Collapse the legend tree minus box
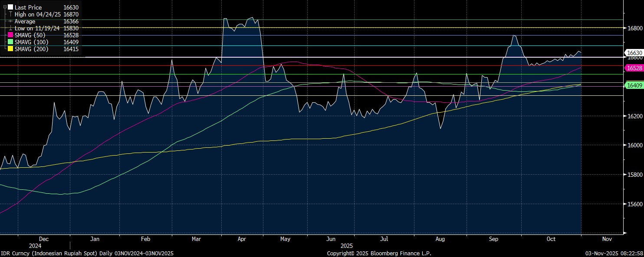Image resolution: width=644 pixels, height=257 pixels. pyautogui.click(x=5, y=7)
